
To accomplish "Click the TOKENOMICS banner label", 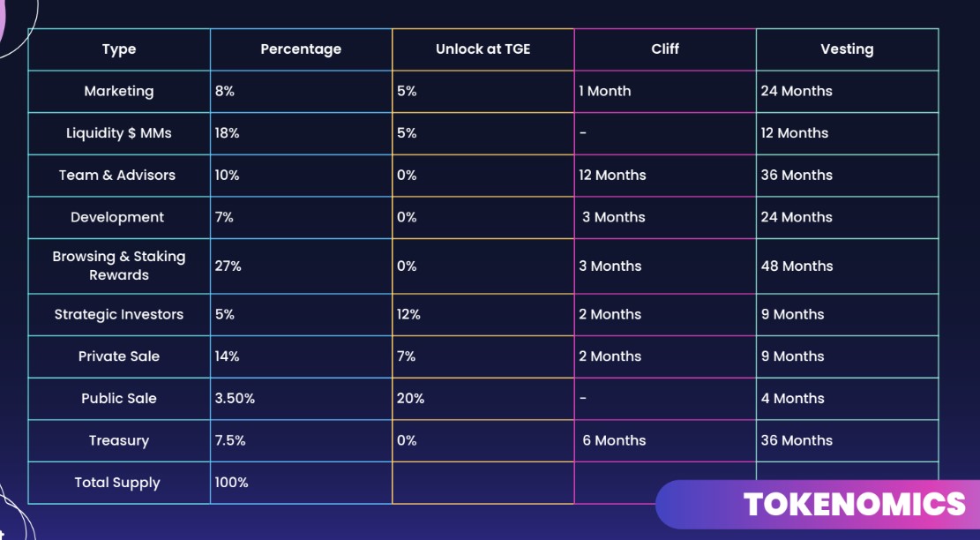I will pos(854,504).
